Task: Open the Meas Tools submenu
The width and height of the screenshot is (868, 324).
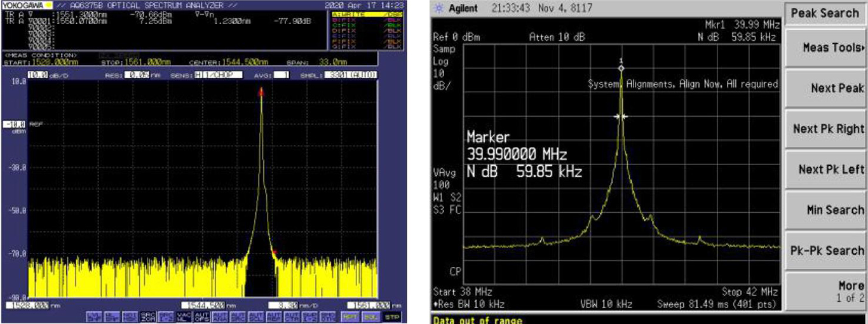Action: coord(826,48)
